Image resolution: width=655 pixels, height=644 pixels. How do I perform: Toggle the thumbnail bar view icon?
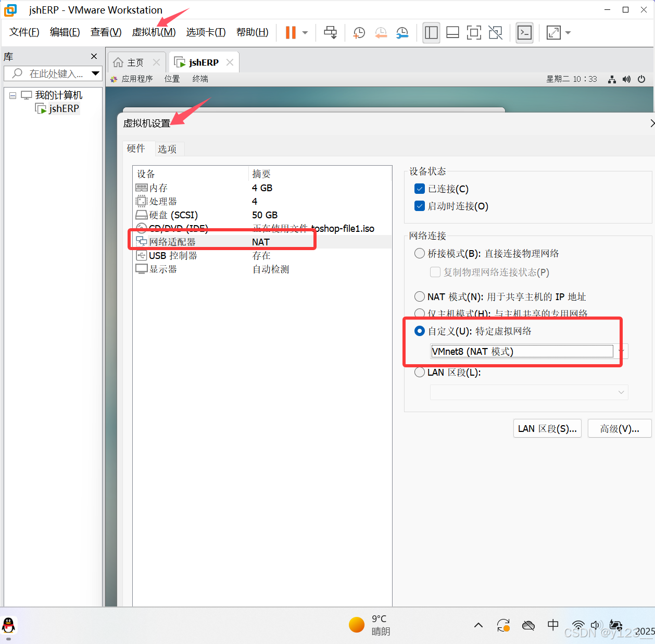(x=453, y=33)
